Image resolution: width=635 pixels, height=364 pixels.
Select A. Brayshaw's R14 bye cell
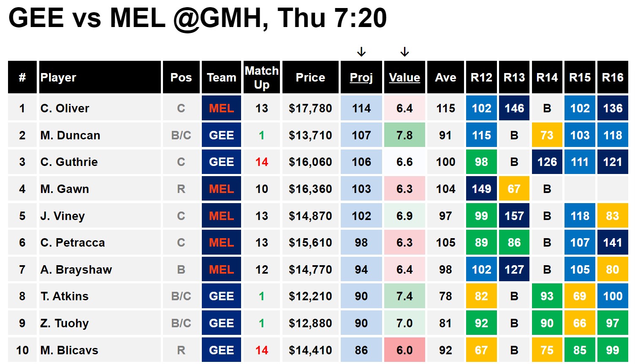click(x=547, y=269)
